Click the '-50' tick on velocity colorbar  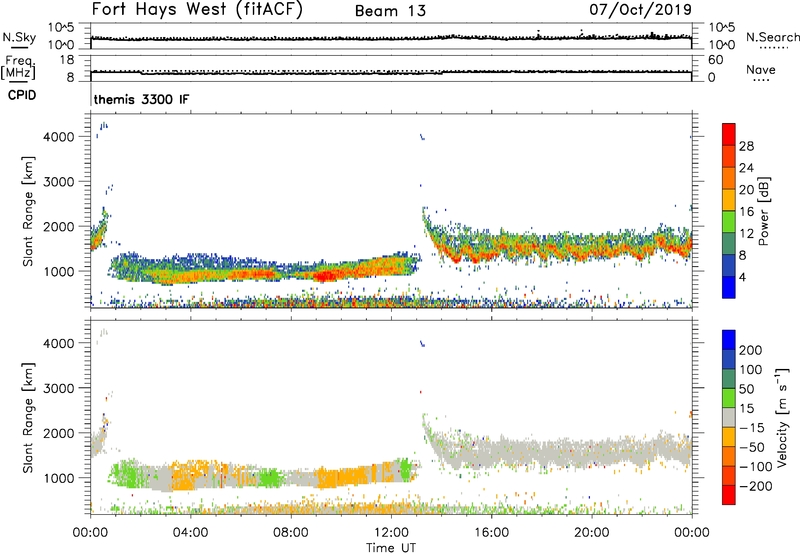[x=752, y=447]
